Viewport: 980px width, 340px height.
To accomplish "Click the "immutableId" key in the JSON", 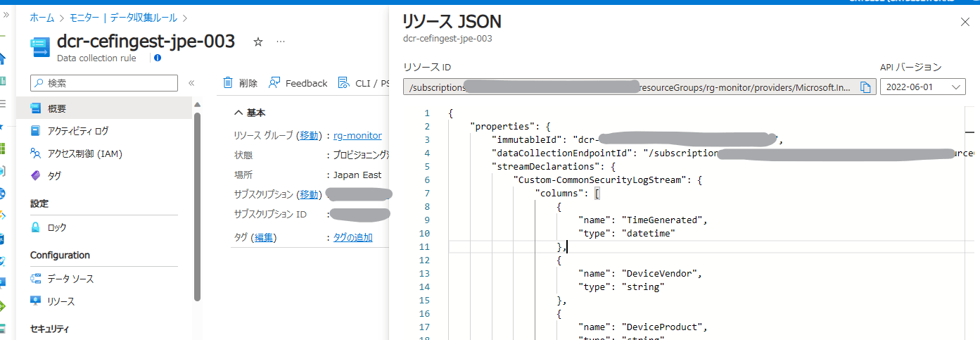I will pos(528,139).
